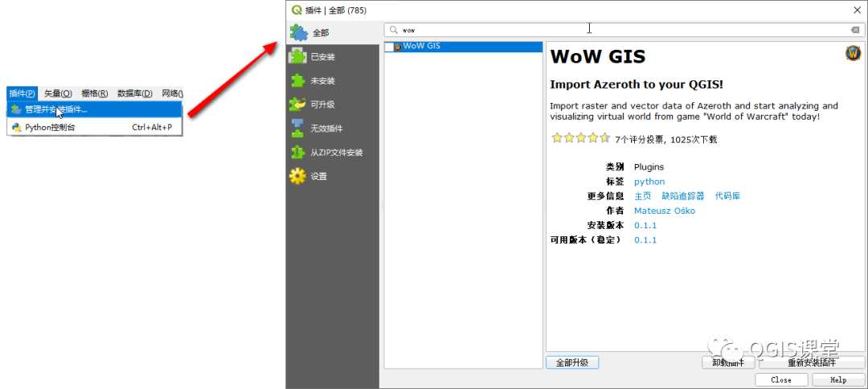Switch to the 已安装 tab
Viewport: 868px width, 389px height.
coord(333,56)
